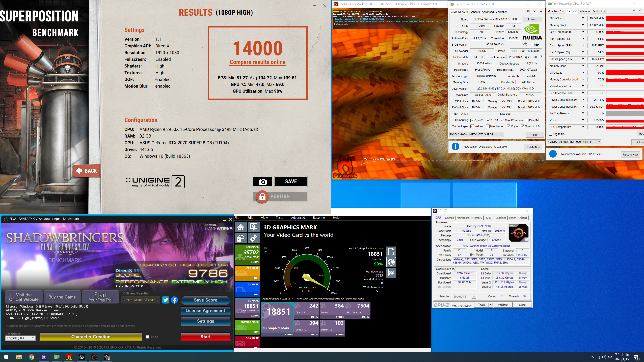Toggle the Ray Tracing checkbox in GPU-Z

click(x=488, y=126)
